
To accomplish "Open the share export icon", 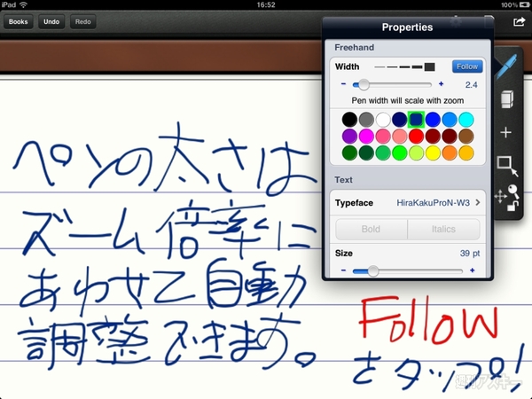I will 519,21.
